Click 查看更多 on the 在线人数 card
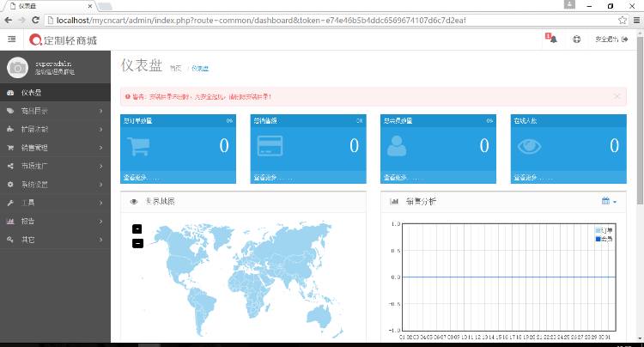Image resolution: width=644 pixels, height=347 pixels. (x=532, y=178)
